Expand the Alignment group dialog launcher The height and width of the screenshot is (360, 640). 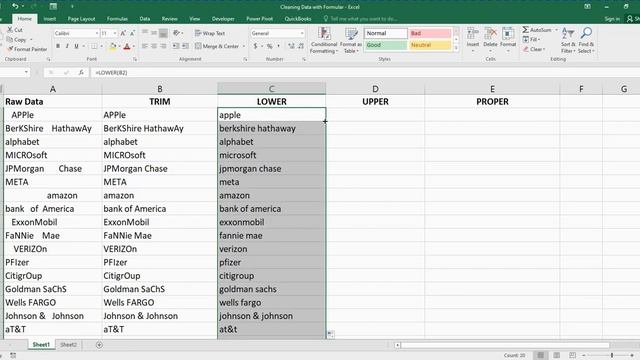(245, 59)
